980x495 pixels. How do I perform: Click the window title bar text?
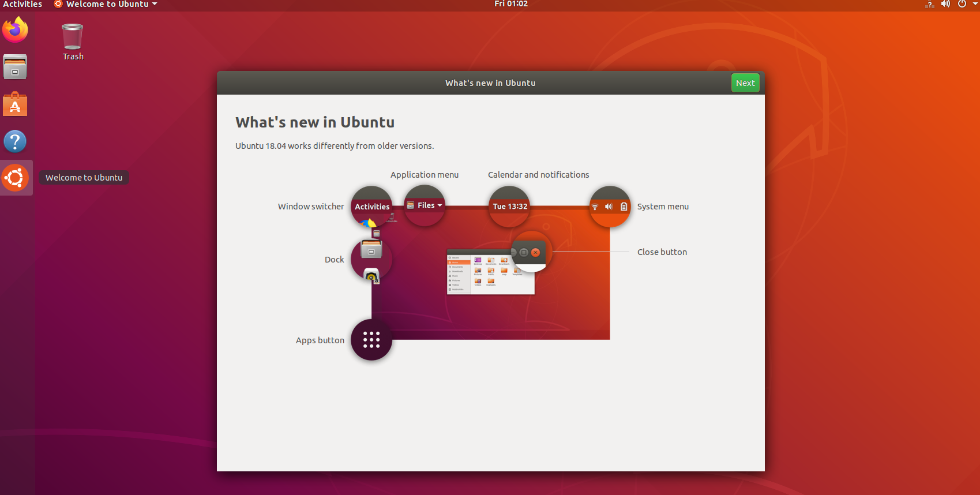490,83
